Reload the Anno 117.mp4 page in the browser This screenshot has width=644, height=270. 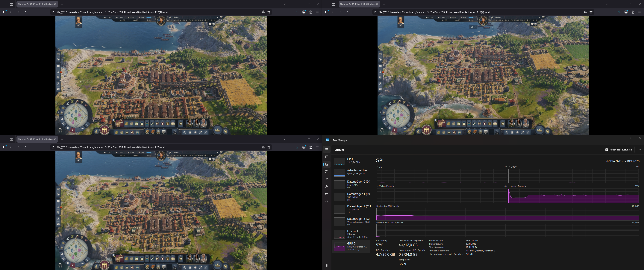(25, 147)
